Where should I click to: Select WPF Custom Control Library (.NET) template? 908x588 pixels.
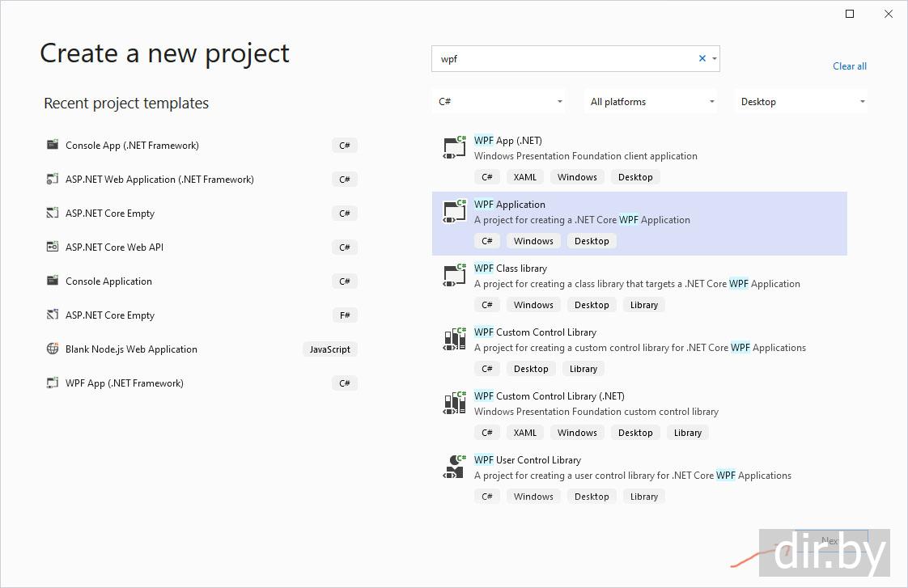point(549,396)
